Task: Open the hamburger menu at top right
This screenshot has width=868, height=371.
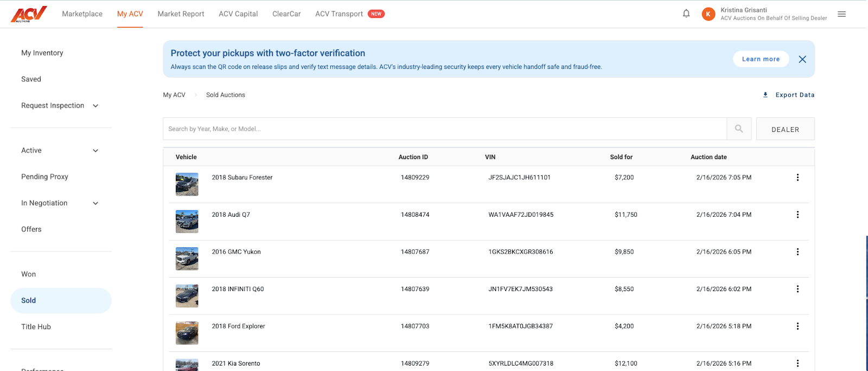Action: click(841, 14)
